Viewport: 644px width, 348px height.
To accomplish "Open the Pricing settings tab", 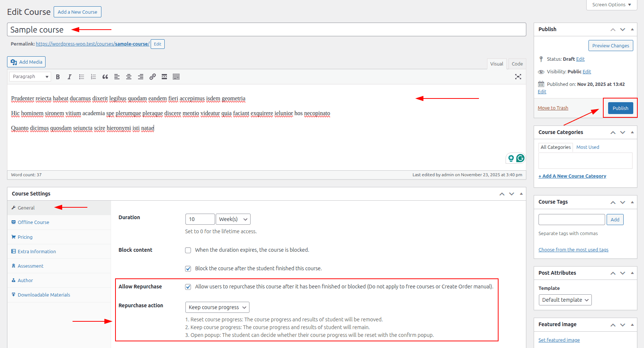I will tap(25, 237).
